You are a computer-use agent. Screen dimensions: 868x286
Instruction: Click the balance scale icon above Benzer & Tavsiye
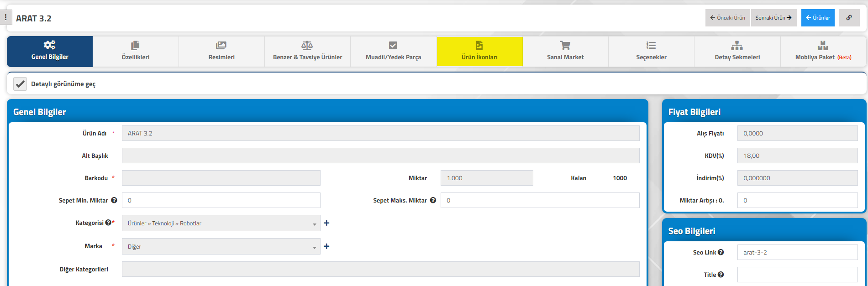click(307, 45)
